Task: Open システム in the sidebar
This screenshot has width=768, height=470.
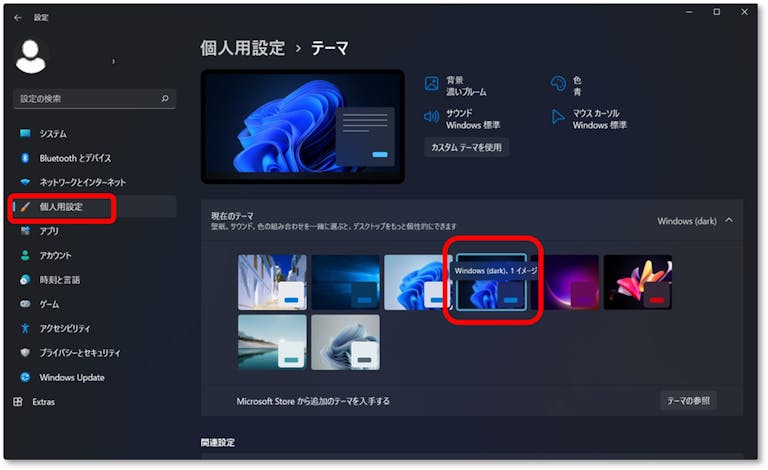Action: pyautogui.click(x=94, y=134)
